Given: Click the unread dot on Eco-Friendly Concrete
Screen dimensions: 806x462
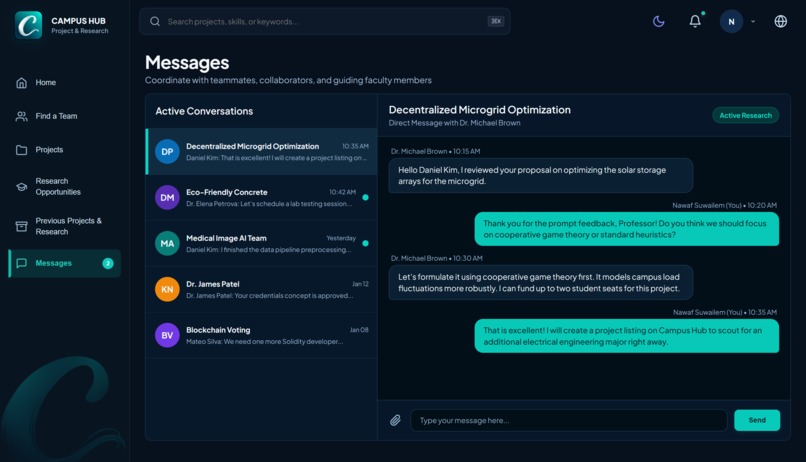Looking at the screenshot, I should tap(365, 197).
